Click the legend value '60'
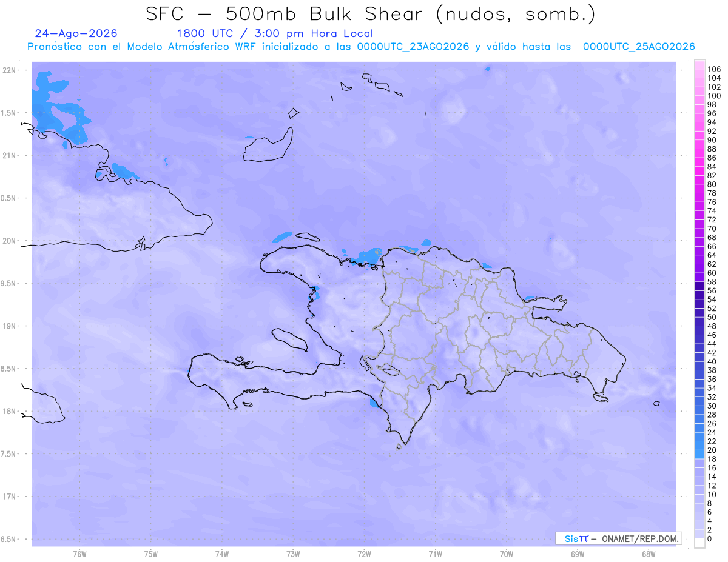Image resolution: width=728 pixels, height=562 pixels. tap(712, 273)
